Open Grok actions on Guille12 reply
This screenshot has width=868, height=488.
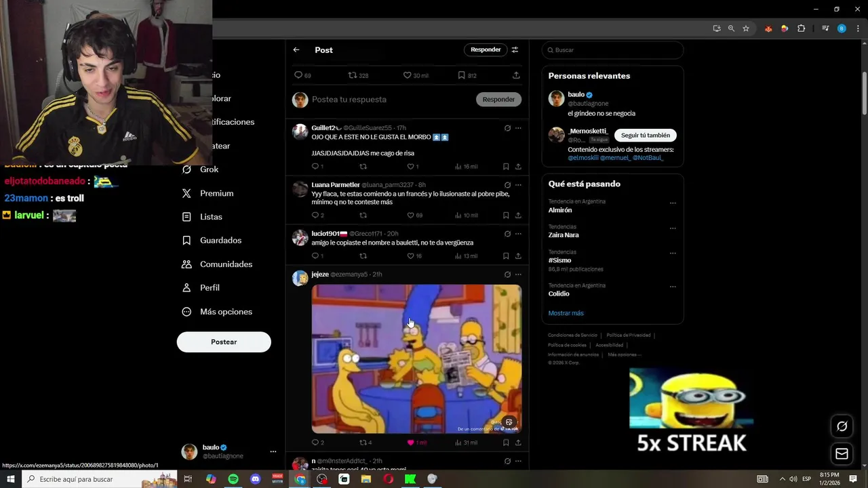click(x=507, y=128)
